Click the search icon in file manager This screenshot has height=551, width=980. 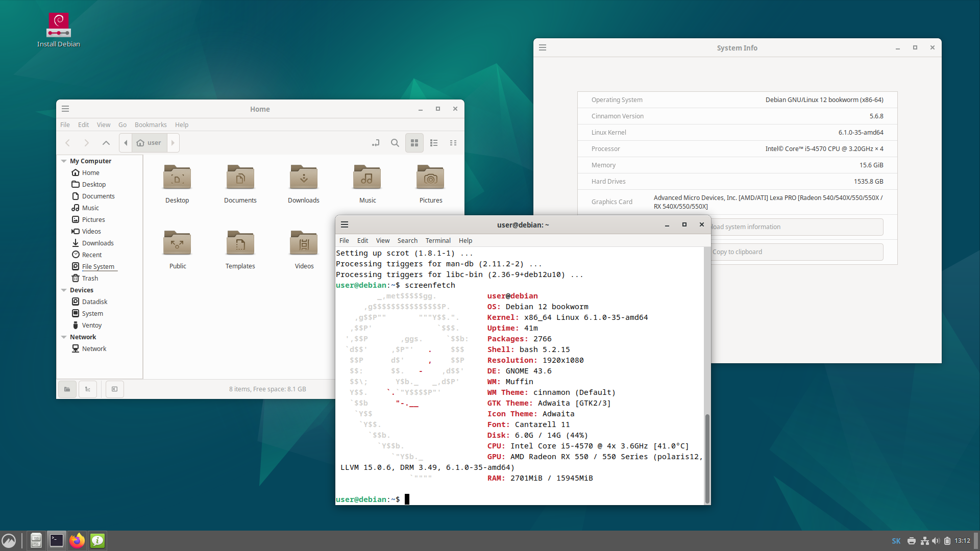pyautogui.click(x=395, y=143)
